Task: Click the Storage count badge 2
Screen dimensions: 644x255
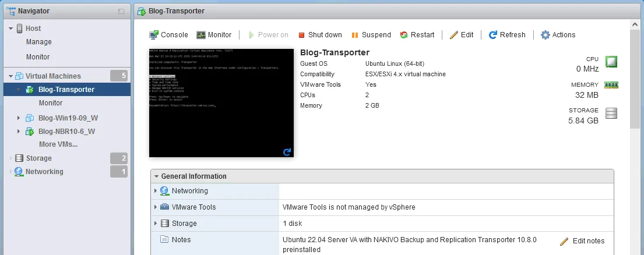Action: click(x=119, y=158)
